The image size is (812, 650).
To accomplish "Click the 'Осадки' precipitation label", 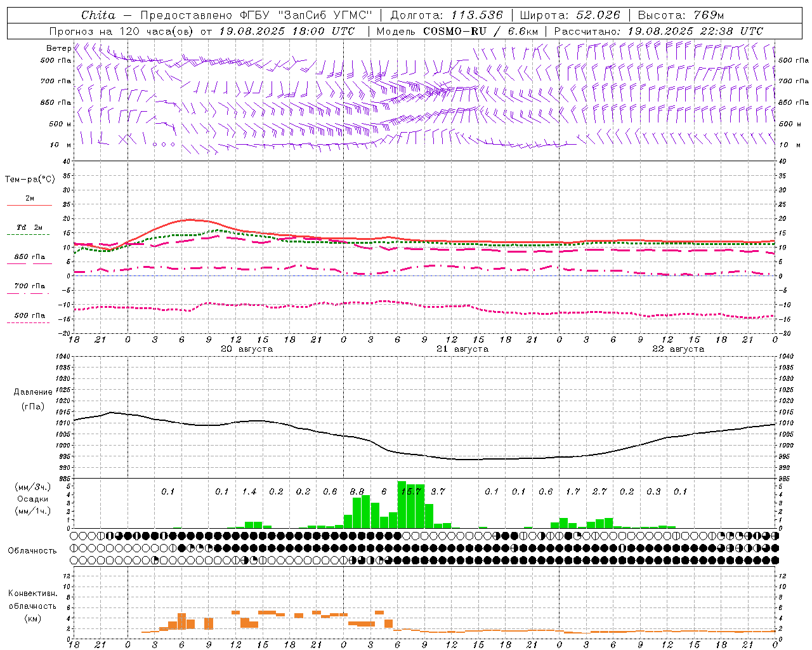I will tap(32, 499).
